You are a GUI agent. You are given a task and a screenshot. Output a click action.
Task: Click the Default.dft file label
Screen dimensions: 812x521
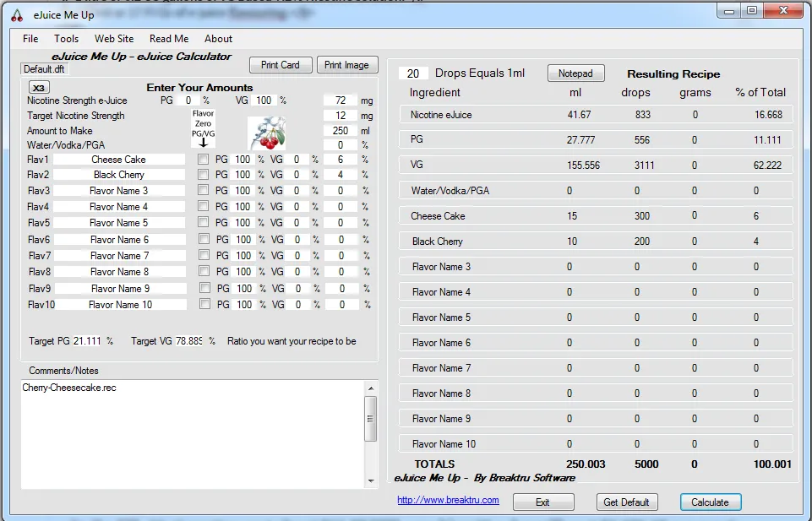pyautogui.click(x=44, y=69)
